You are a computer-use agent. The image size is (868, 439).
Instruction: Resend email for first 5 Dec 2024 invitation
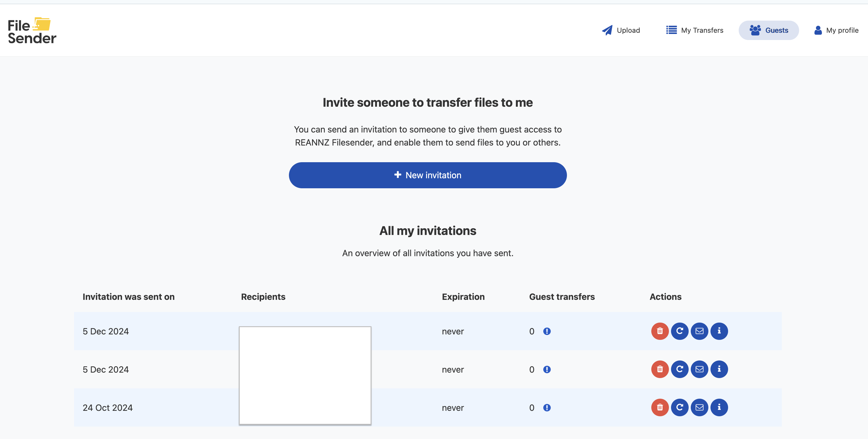(699, 331)
